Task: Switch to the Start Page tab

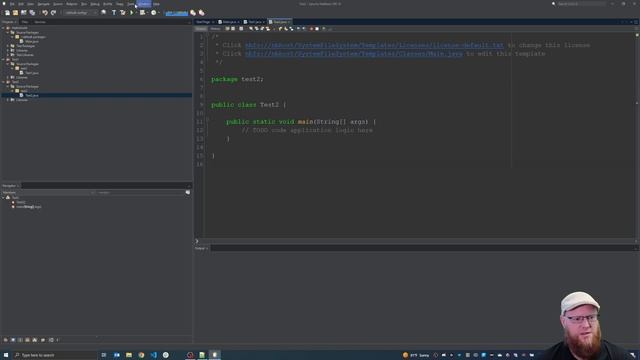Action: 205,22
